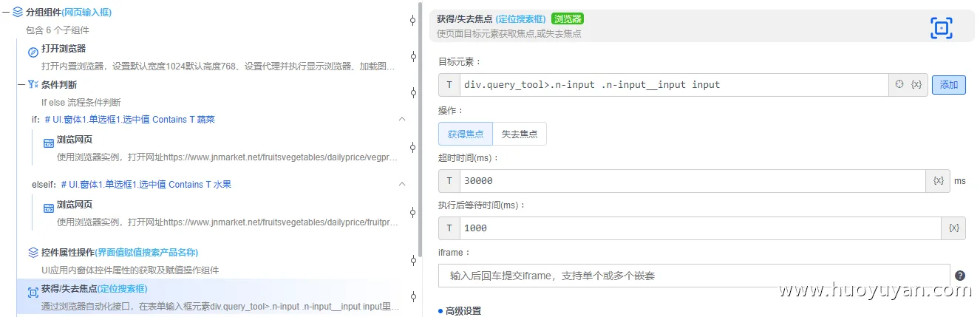The height and width of the screenshot is (317, 980).
Task: Click the iframe input field
Action: pyautogui.click(x=693, y=276)
